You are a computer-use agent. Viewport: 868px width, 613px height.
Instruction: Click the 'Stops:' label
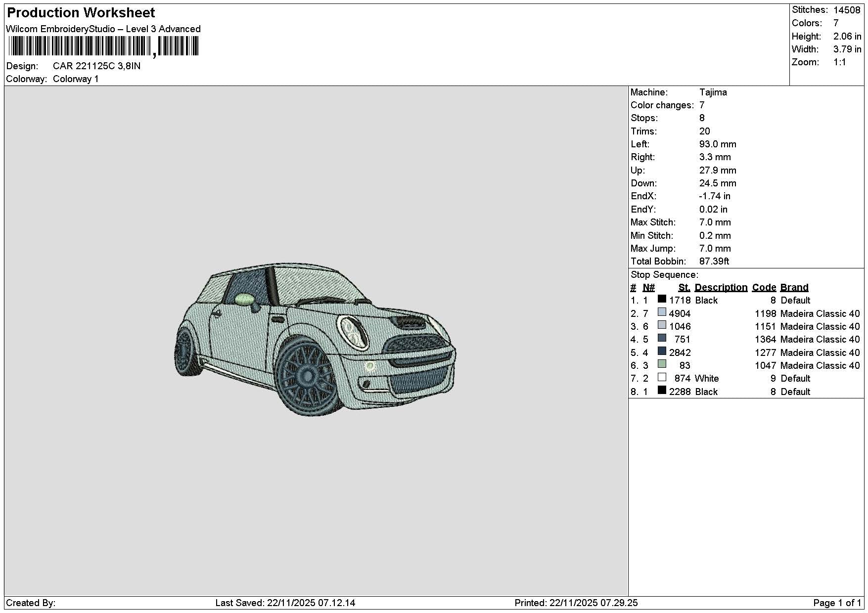pyautogui.click(x=644, y=118)
